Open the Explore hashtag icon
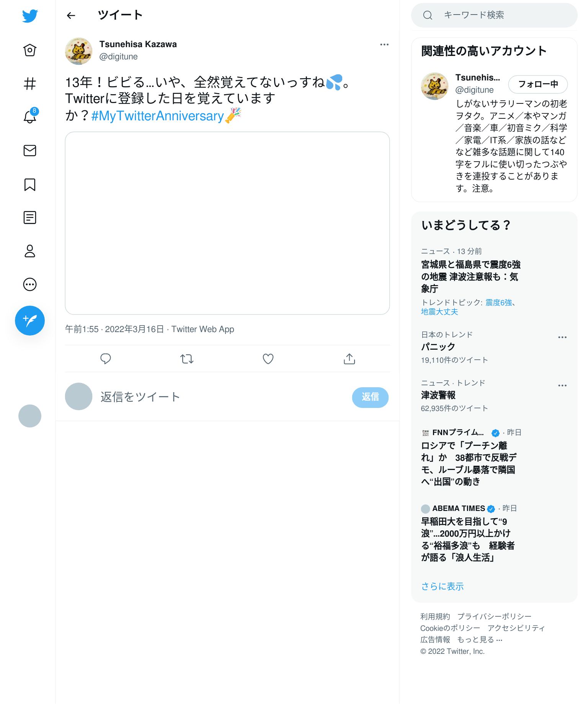This screenshot has height=704, width=588. point(30,83)
